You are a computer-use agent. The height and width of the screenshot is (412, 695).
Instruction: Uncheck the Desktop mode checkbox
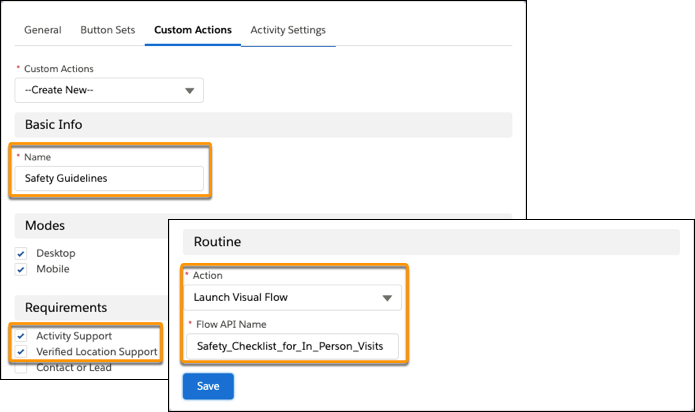21,253
